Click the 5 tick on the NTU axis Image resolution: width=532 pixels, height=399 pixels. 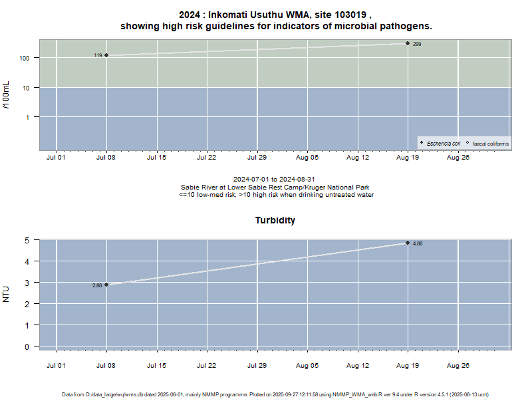pos(28,240)
